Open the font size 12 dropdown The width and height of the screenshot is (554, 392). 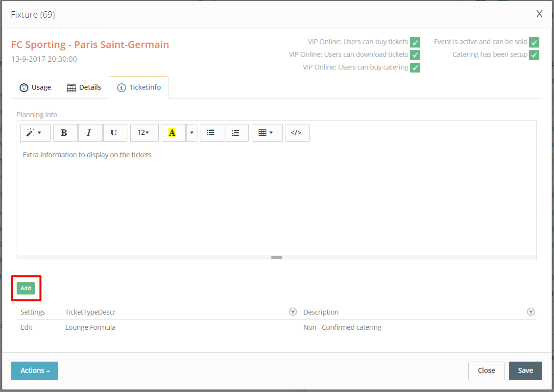coord(144,133)
